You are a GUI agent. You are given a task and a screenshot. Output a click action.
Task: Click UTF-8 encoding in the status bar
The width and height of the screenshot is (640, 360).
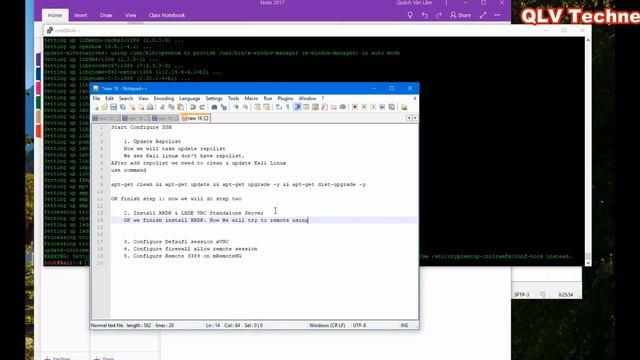point(360,325)
